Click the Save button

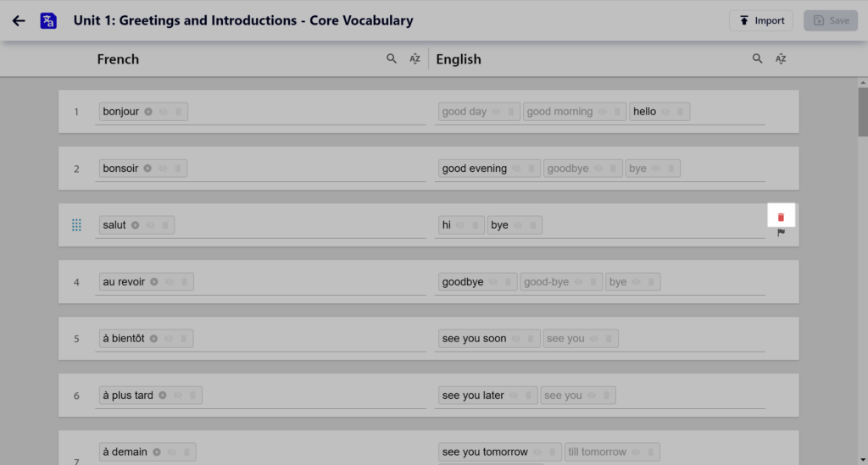click(x=831, y=20)
